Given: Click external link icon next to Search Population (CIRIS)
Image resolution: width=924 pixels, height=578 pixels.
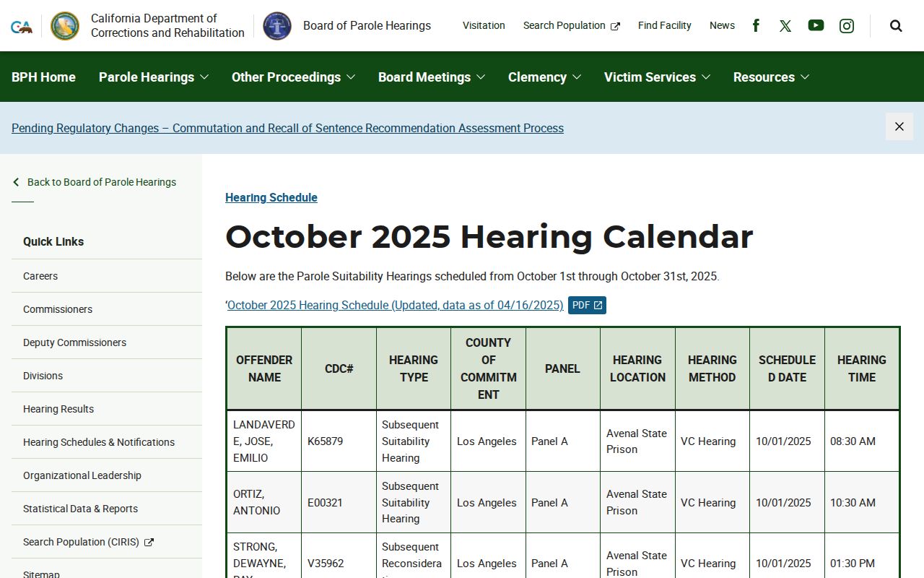Looking at the screenshot, I should [149, 542].
